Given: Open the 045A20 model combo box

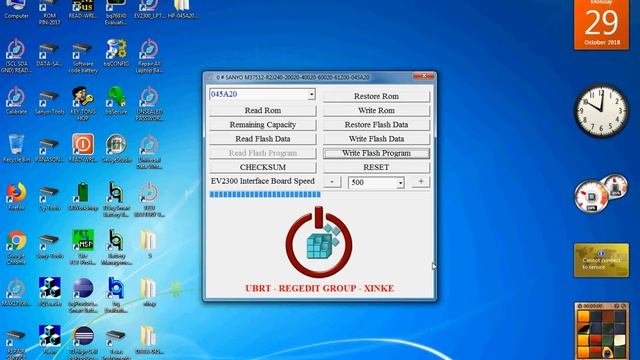Looking at the screenshot, I should (262, 94).
